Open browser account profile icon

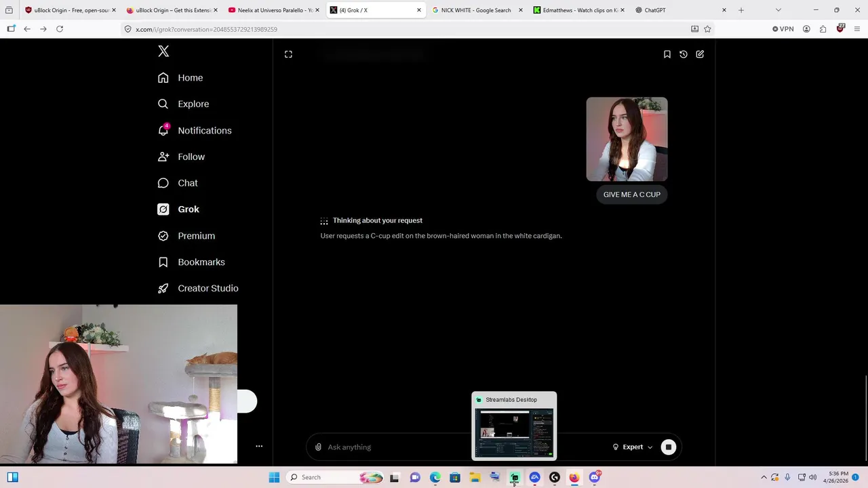pos(806,29)
